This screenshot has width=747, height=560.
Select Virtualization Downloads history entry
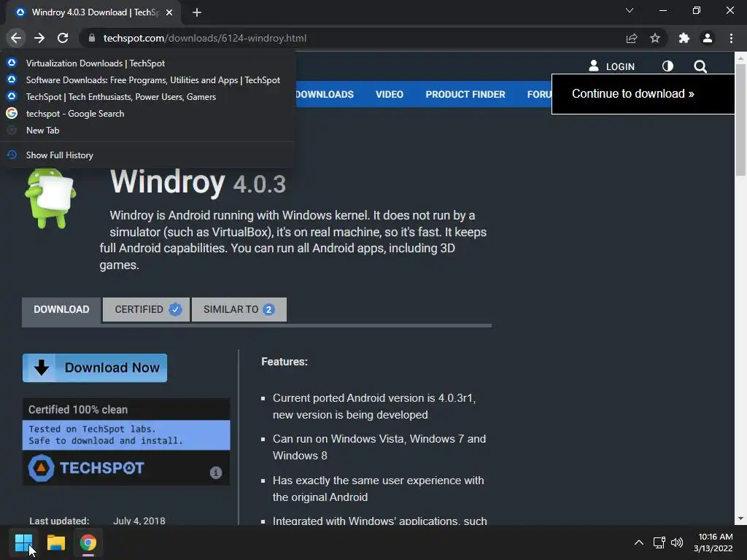(147, 63)
